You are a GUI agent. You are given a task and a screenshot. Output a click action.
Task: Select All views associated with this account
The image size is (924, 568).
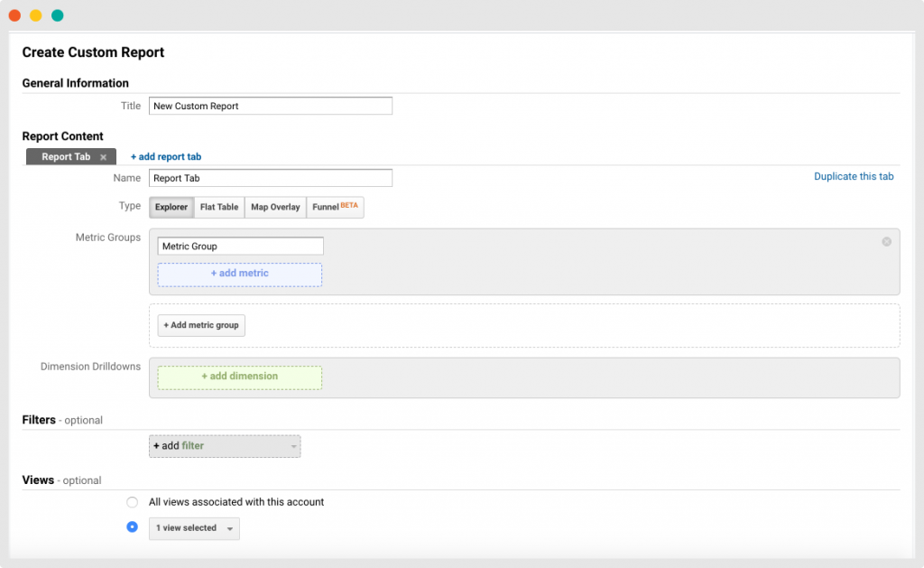pyautogui.click(x=133, y=502)
